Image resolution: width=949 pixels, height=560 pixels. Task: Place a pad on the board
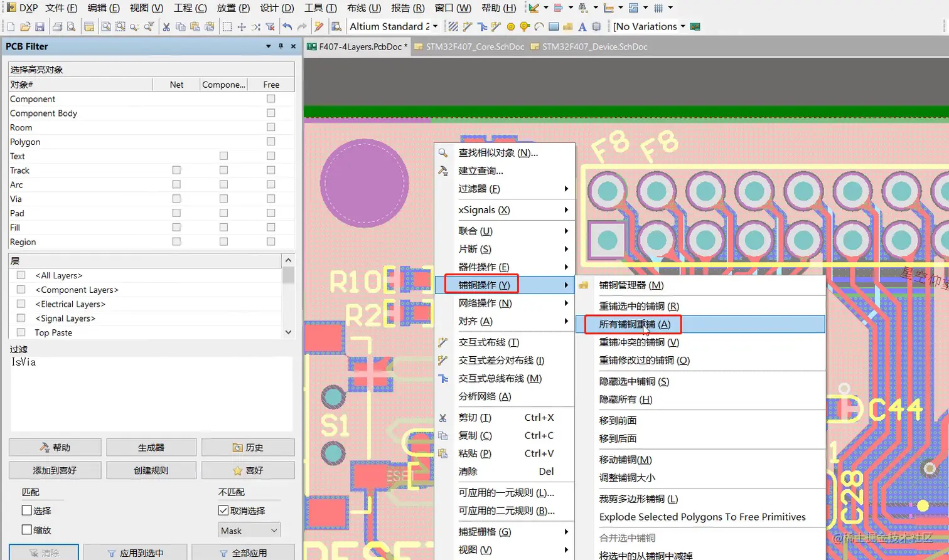(x=511, y=26)
